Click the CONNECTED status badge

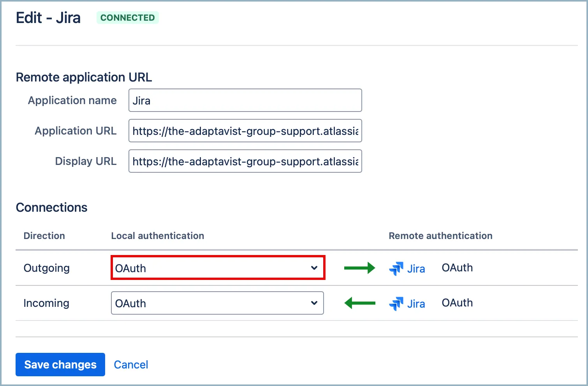tap(128, 18)
